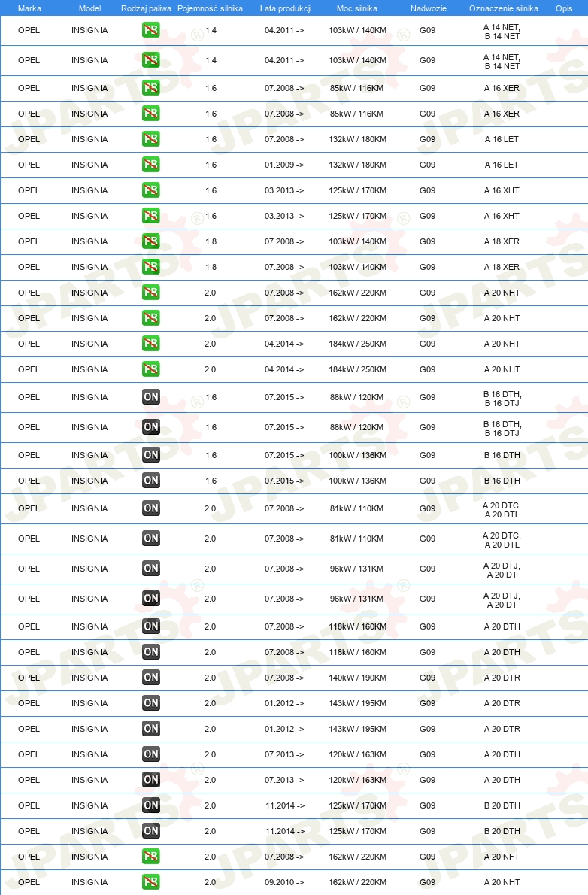
Task: Click petrol icon in 09.2010 A 20 NHT row
Action: pos(150,882)
